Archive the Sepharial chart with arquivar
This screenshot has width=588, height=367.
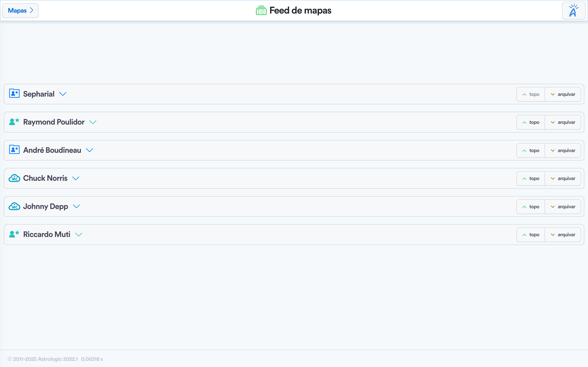point(563,94)
